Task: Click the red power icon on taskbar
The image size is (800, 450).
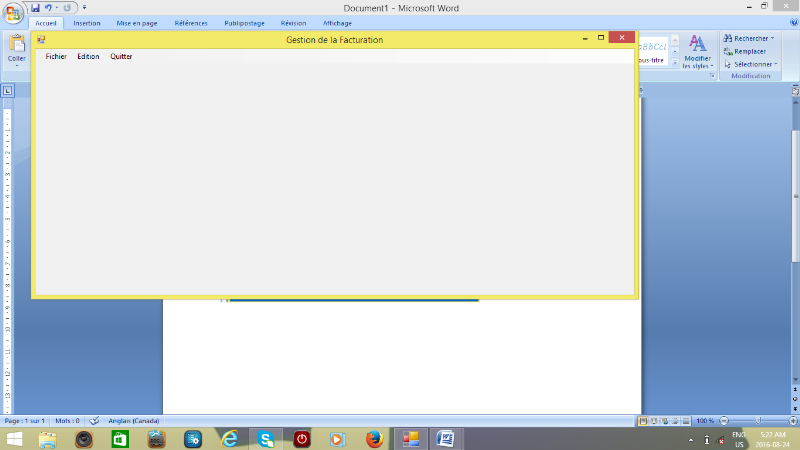Action: (302, 439)
